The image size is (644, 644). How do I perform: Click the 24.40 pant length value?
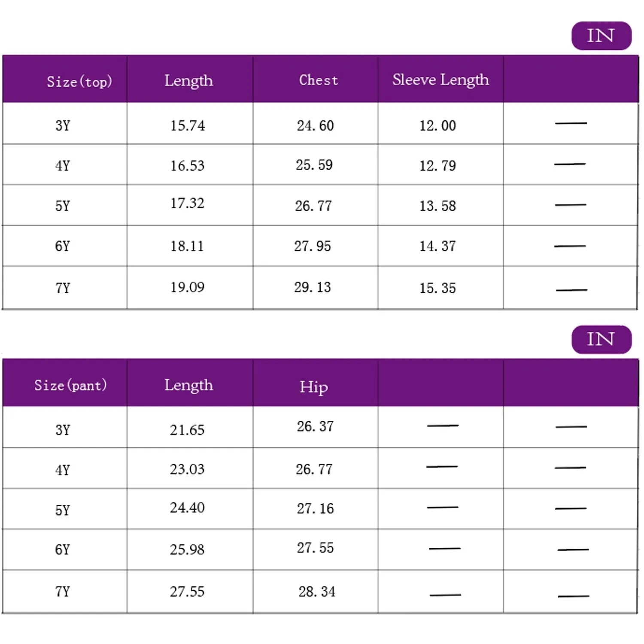(187, 508)
